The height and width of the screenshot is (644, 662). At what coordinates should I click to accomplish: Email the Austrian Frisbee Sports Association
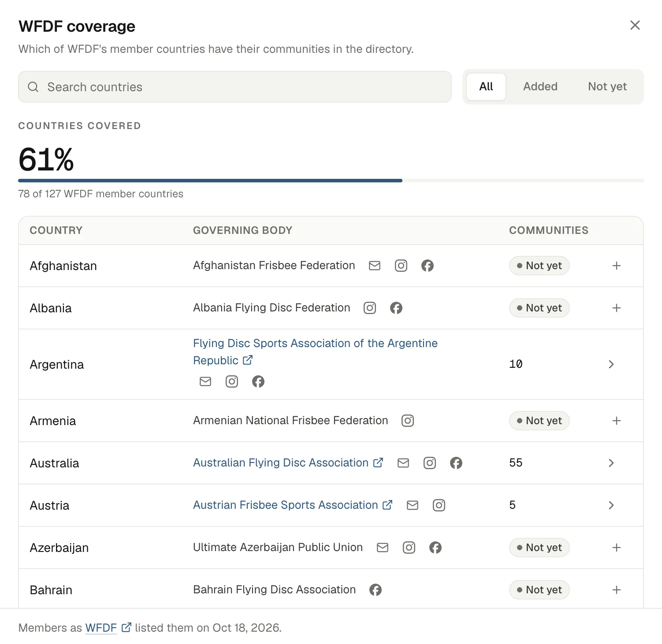coord(413,505)
